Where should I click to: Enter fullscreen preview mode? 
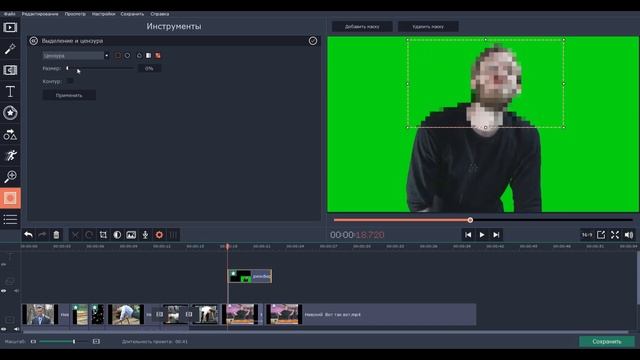[615, 235]
